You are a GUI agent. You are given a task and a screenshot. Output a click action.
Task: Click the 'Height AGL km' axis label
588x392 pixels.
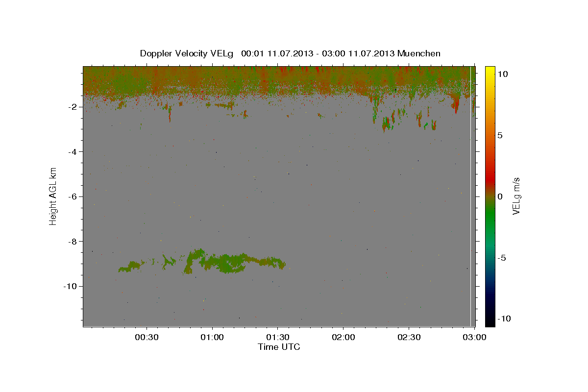tap(53, 196)
